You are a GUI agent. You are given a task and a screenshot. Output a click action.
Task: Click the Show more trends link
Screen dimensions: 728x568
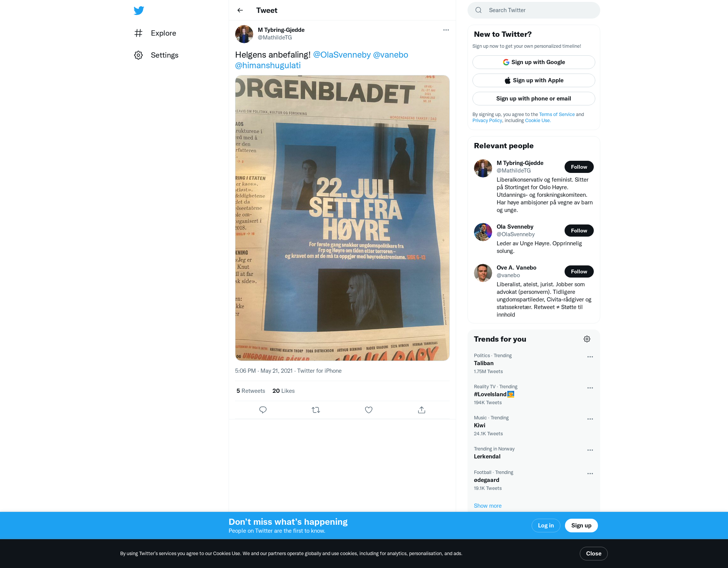pos(488,506)
